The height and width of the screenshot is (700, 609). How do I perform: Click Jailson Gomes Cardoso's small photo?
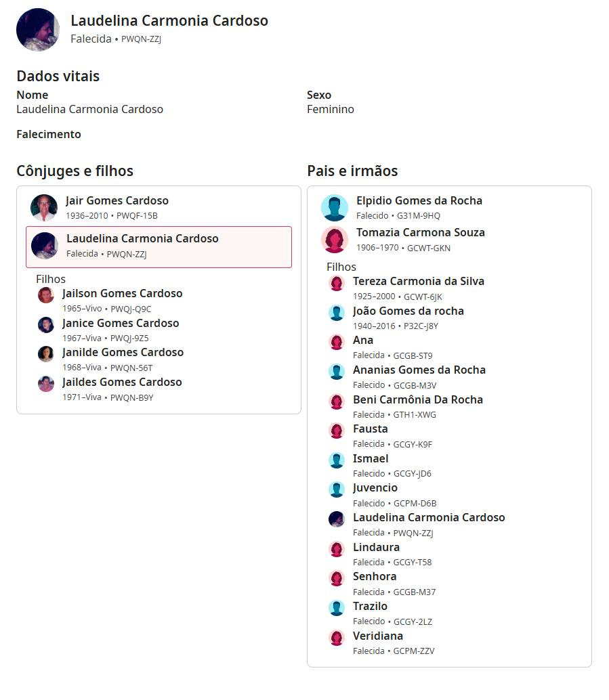click(x=46, y=295)
